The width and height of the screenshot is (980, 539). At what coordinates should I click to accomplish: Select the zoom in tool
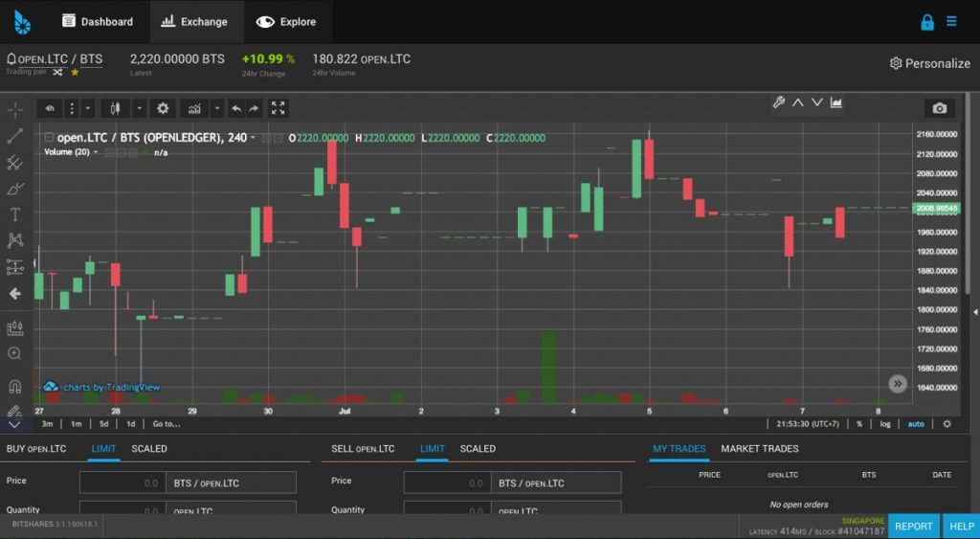(15, 354)
